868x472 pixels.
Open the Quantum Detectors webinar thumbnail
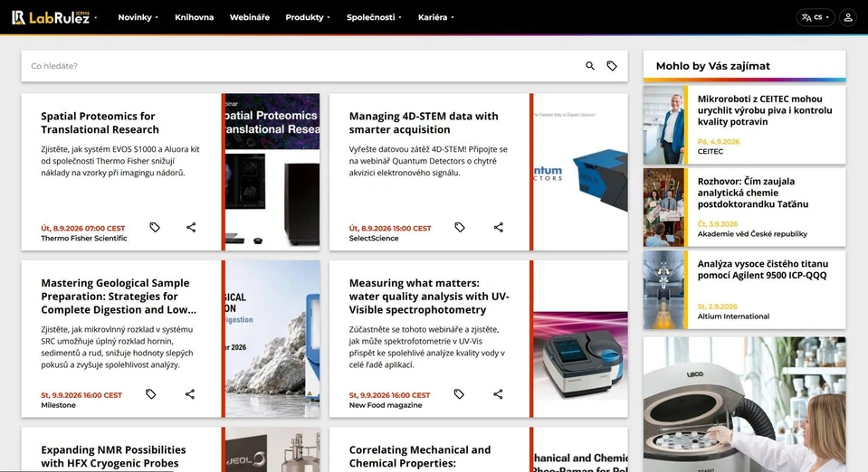[580, 172]
